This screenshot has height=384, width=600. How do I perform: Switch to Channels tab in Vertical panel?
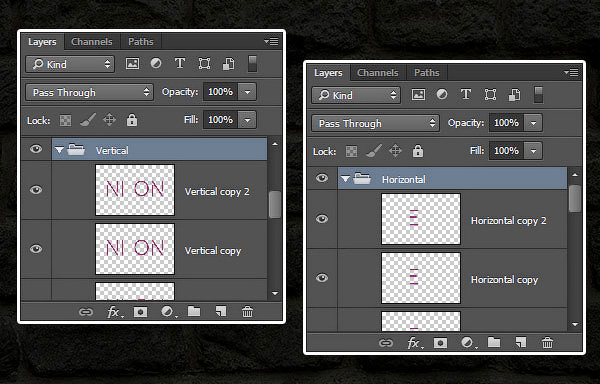pyautogui.click(x=92, y=42)
